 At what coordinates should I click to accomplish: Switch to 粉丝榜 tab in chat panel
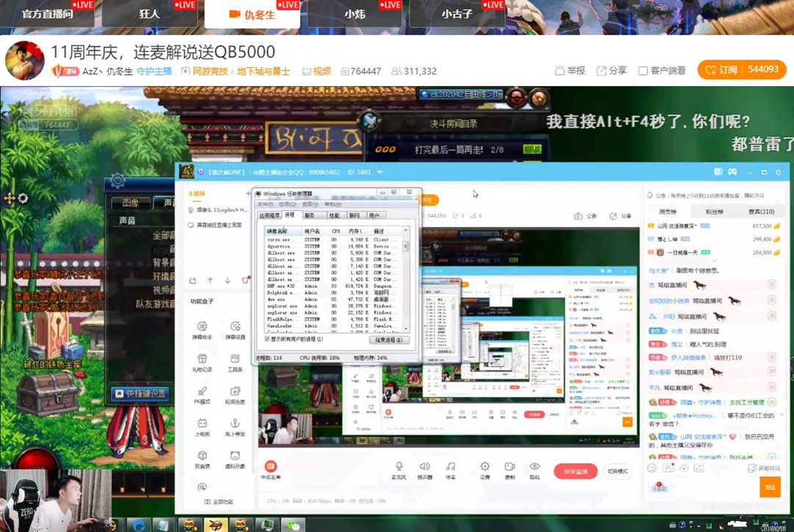715,212
